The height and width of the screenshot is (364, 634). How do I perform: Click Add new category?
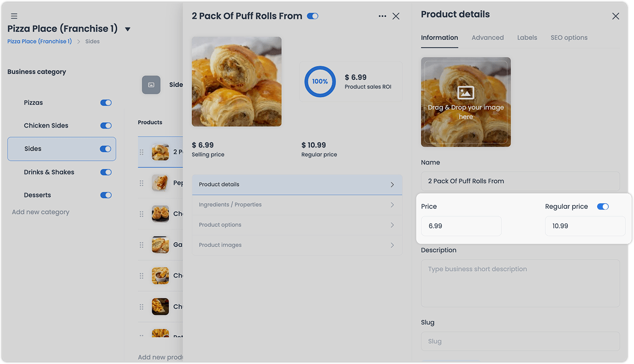coord(40,212)
